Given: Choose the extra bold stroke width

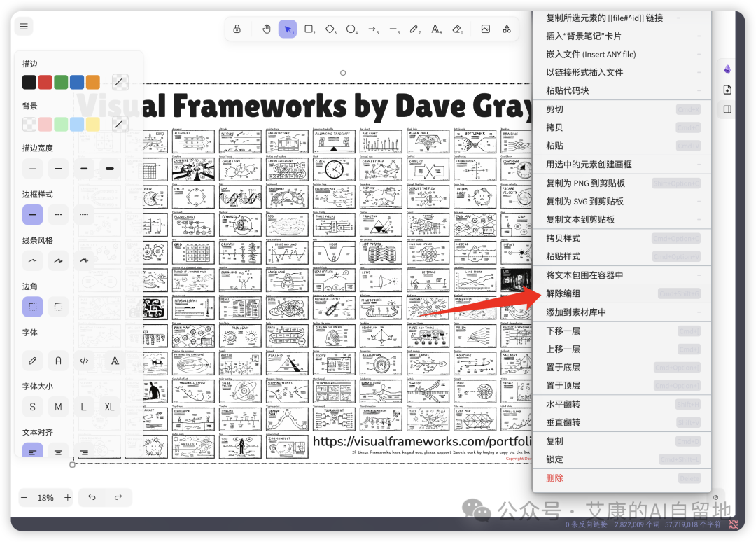Looking at the screenshot, I should coord(109,169).
